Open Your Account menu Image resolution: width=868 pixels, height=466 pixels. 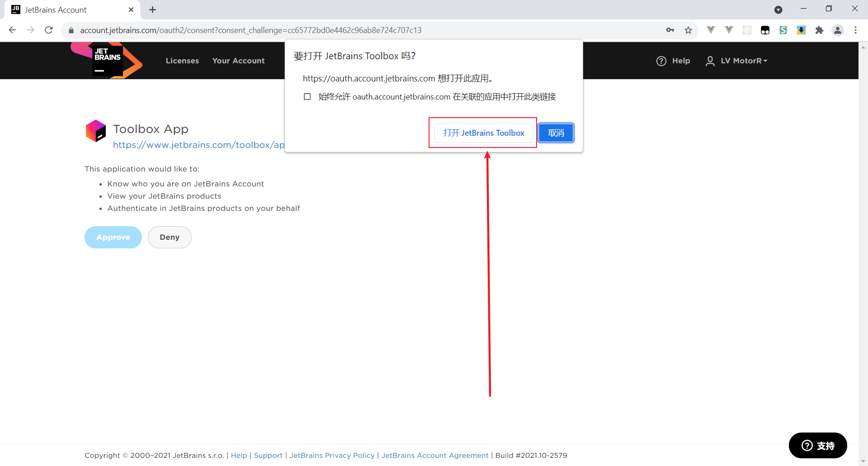click(238, 61)
